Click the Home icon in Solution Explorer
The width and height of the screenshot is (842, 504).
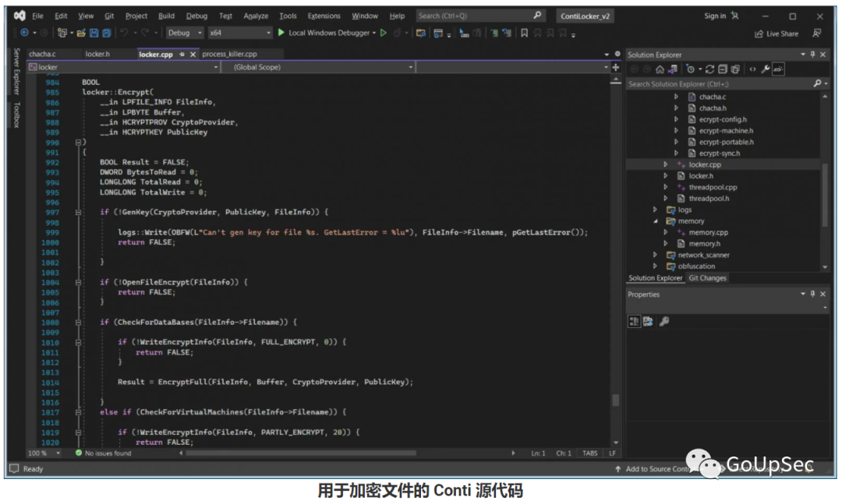[x=660, y=69]
